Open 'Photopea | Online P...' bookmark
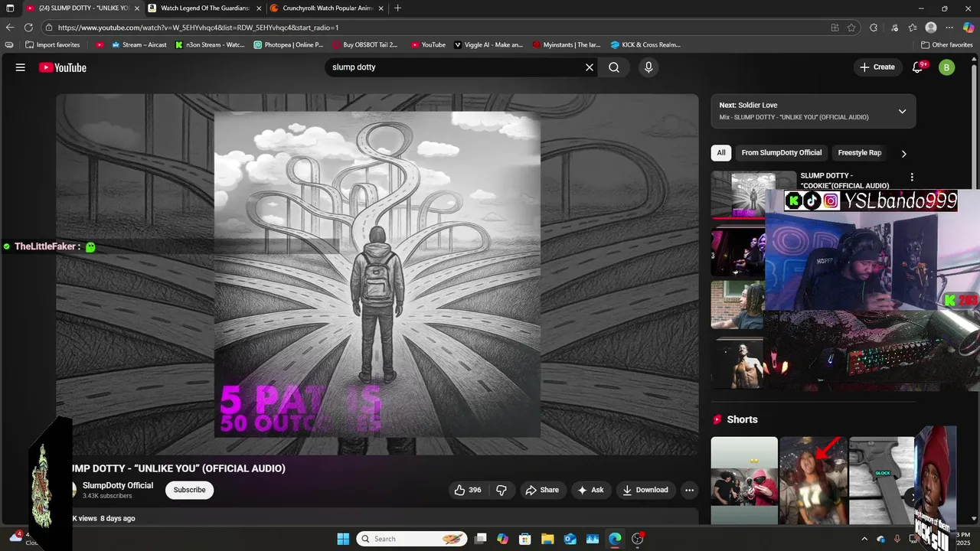Image resolution: width=980 pixels, height=551 pixels. [x=289, y=45]
